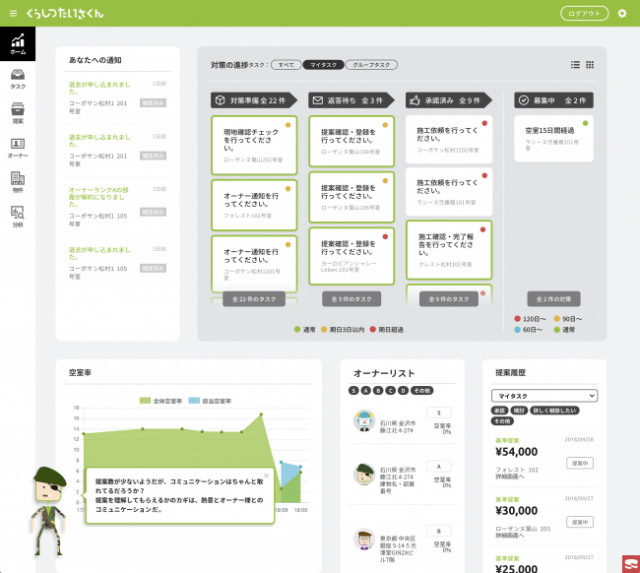Open the settings gear icon
The width and height of the screenshot is (640, 573).
pos(622,13)
